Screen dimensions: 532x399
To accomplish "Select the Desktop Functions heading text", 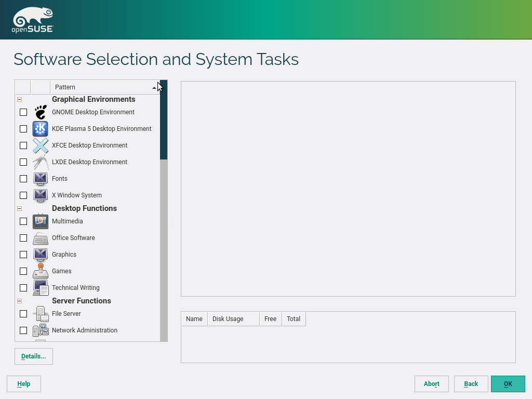I will point(84,208).
